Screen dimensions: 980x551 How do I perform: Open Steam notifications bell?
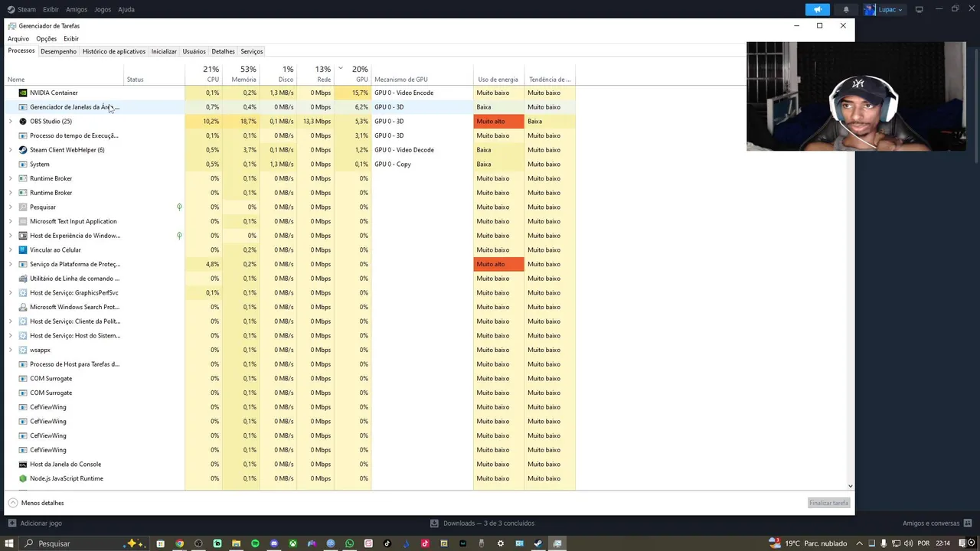[x=846, y=9]
